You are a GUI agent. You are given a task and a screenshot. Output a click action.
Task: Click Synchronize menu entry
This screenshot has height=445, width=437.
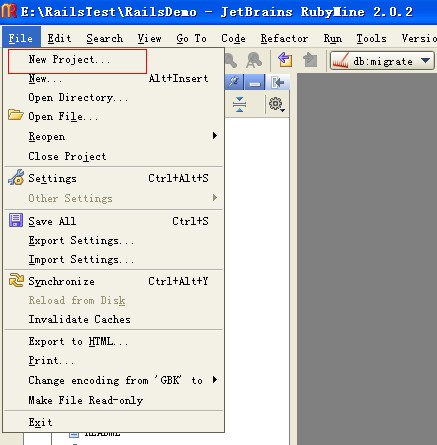(x=114, y=281)
